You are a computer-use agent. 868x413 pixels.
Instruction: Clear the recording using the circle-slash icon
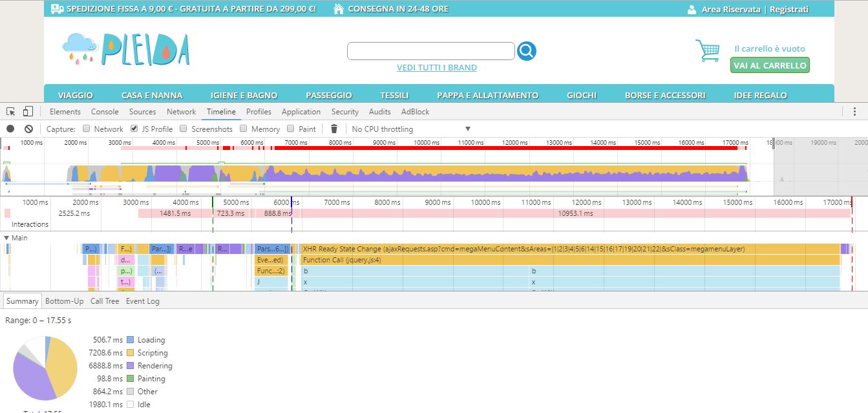[28, 129]
